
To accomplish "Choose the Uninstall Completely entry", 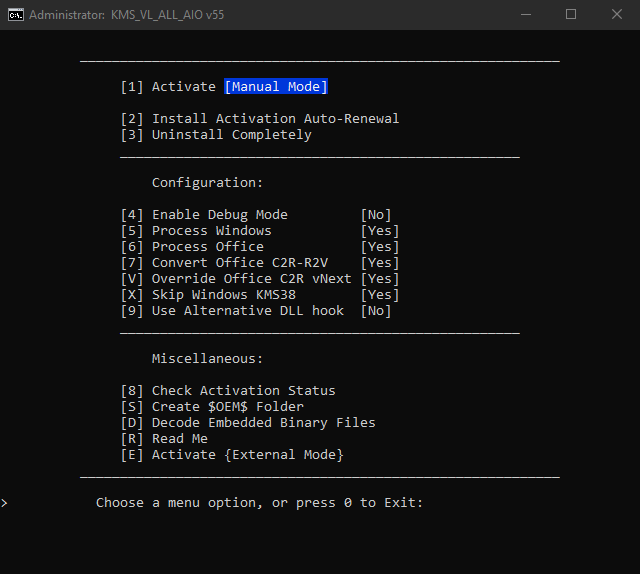I will pyautogui.click(x=216, y=135).
